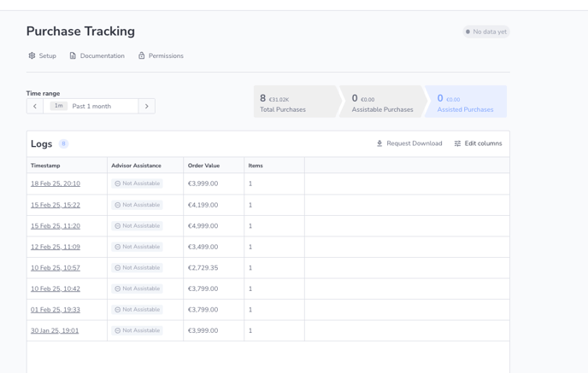Open log entry 15 Feb 25, 11:20
The width and height of the screenshot is (588, 373).
point(56,226)
